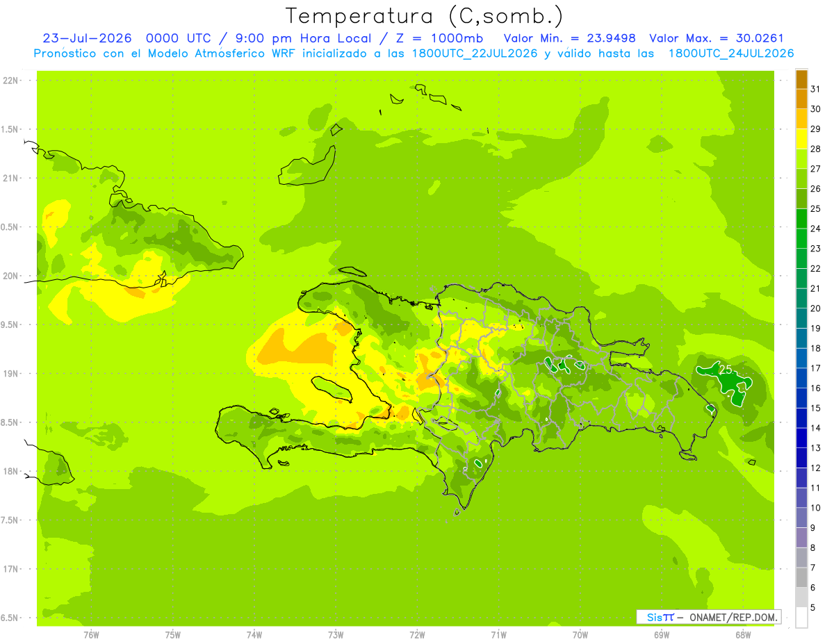
Task: Click the "20" colorbar scale label
Action: tap(816, 308)
